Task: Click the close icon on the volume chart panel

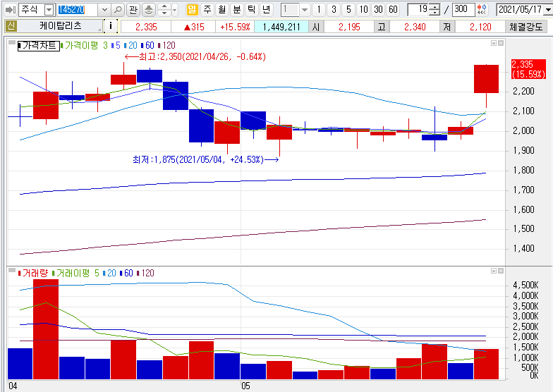Action: coord(501,271)
